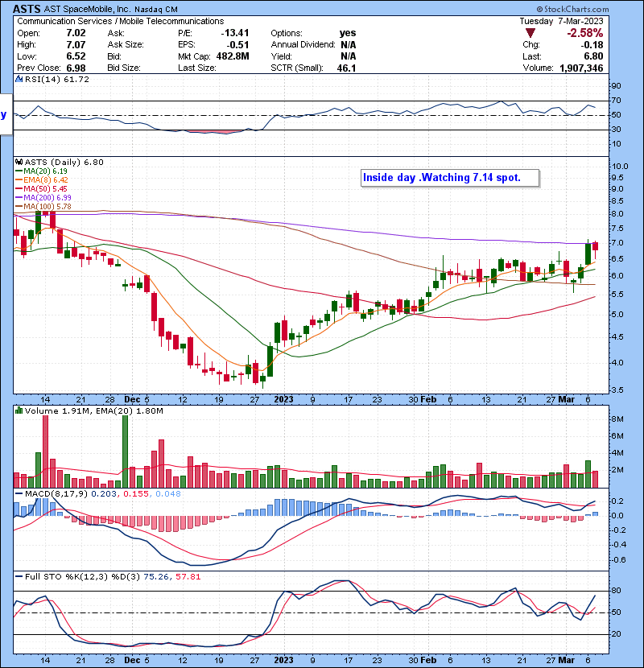Select the ASTS ticker symbol heading
Image resolution: width=644 pixels, height=668 pixels.
click(27, 9)
